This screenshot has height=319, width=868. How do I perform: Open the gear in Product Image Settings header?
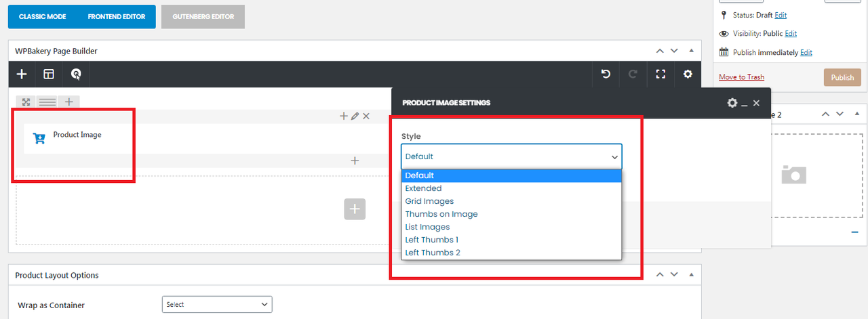732,103
